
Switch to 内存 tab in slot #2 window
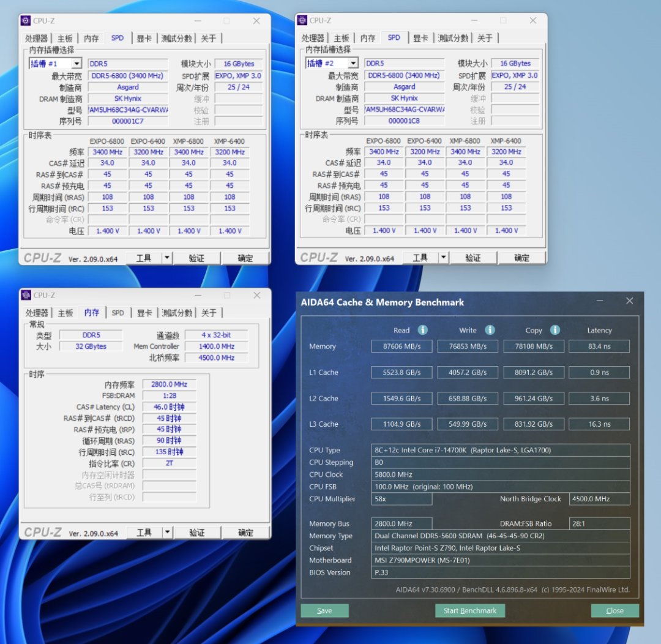pos(368,38)
